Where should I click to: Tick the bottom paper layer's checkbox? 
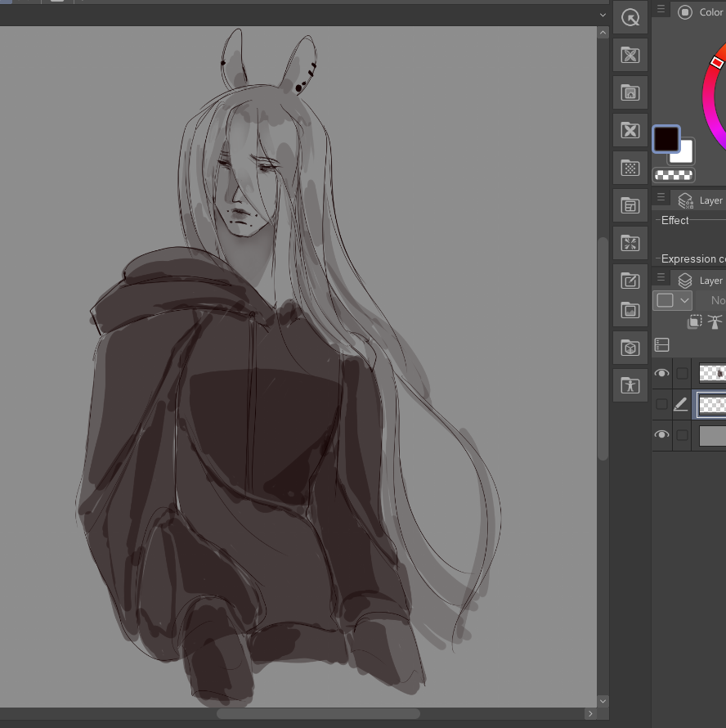682,435
